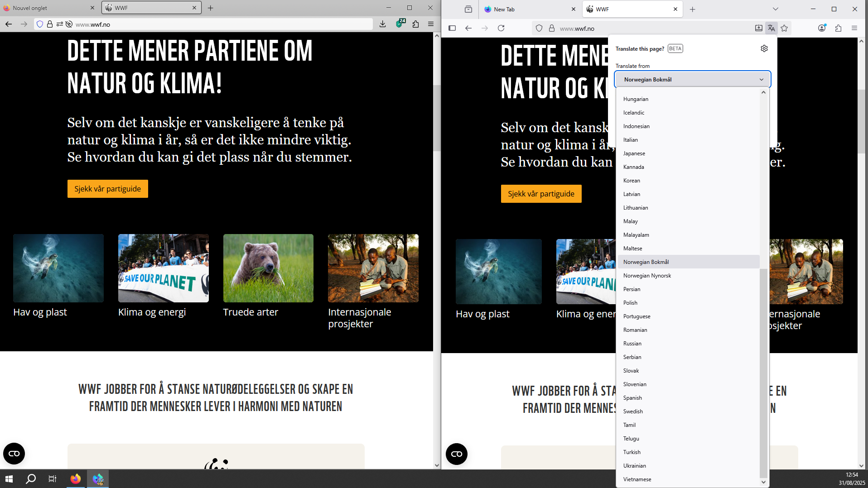Open the hamburger menu in left window

pyautogui.click(x=431, y=24)
